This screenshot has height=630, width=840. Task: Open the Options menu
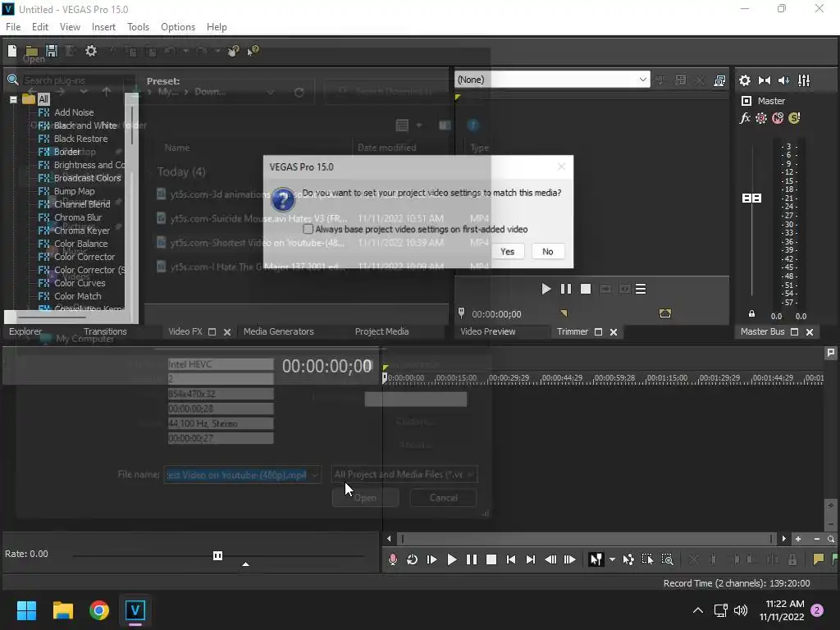click(x=178, y=27)
